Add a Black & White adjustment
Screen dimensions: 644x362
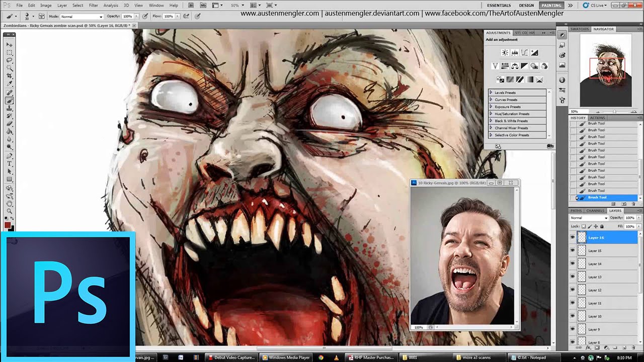coord(524,66)
